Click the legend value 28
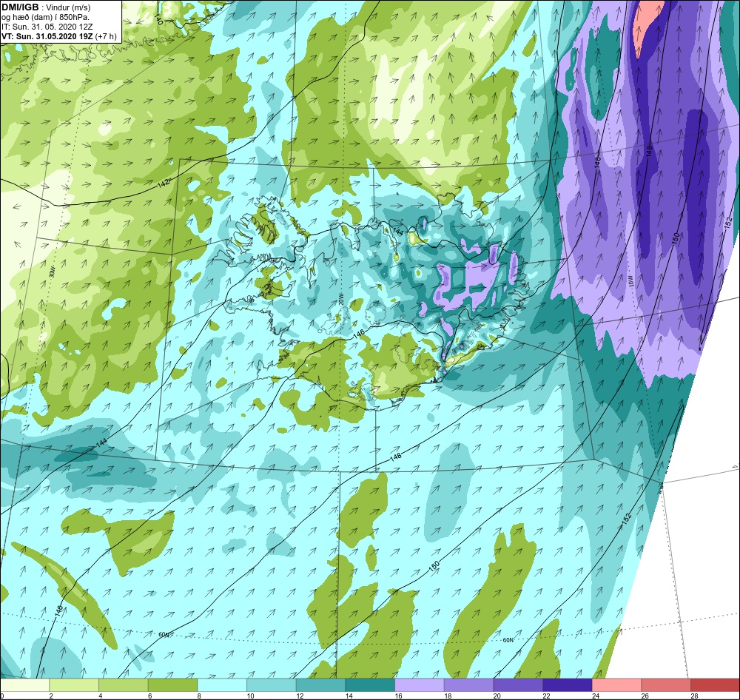Viewport: 740px width, 700px height. (695, 696)
